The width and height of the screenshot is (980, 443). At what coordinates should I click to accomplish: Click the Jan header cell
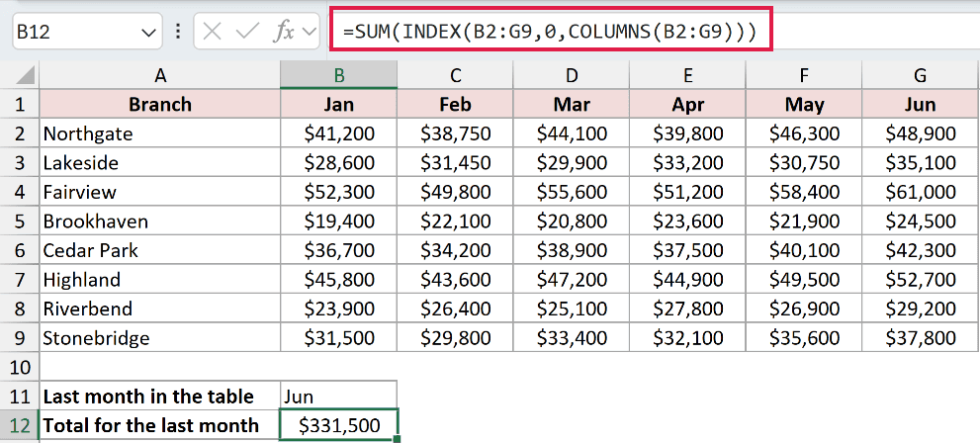click(x=339, y=104)
